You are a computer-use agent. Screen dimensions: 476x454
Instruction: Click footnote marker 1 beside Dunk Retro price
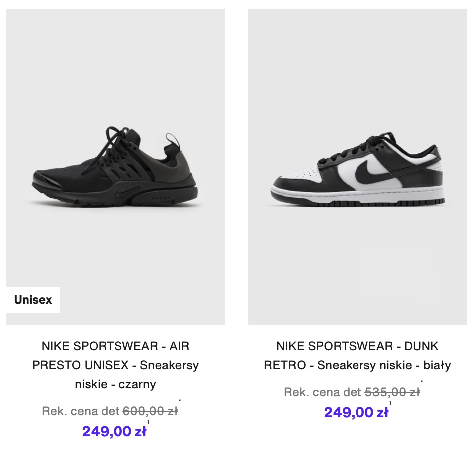(x=390, y=403)
